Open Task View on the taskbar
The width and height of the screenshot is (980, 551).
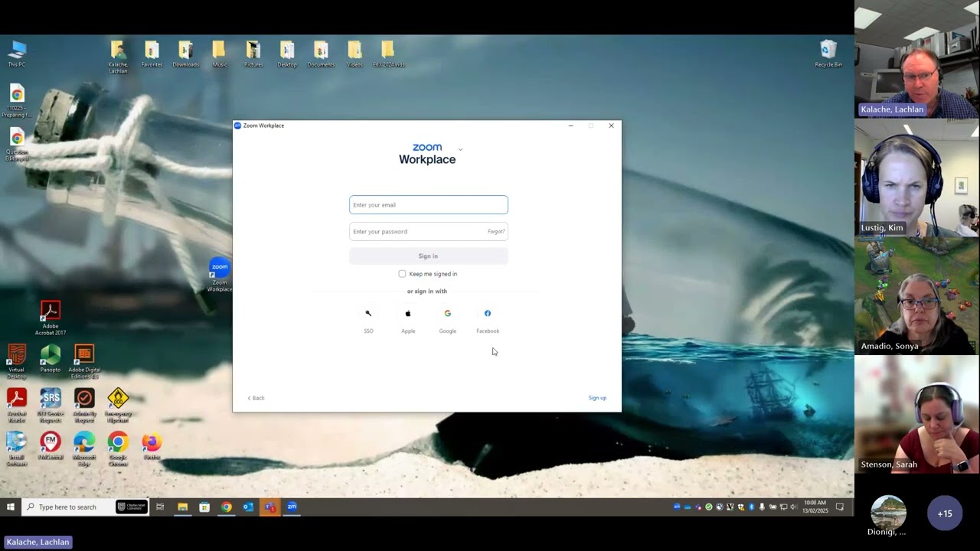(160, 507)
